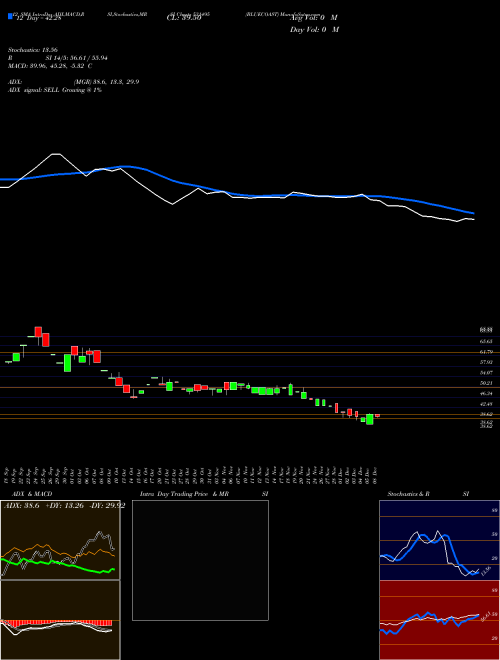
Task: Click the 'ADX signal: SELL Growing' line
Action: pyautogui.click(x=55, y=90)
